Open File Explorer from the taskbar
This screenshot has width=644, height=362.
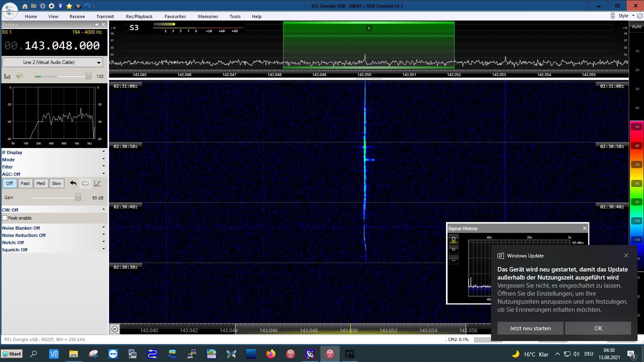[x=73, y=354]
